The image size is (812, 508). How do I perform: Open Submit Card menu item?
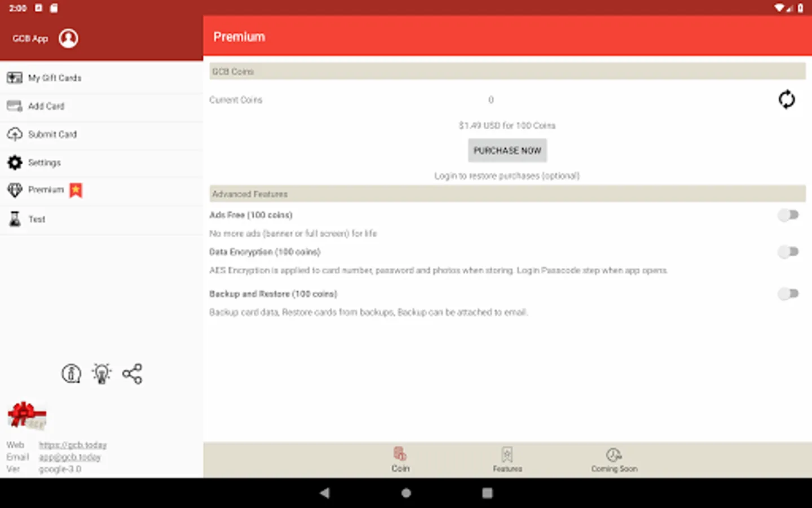pyautogui.click(x=101, y=134)
